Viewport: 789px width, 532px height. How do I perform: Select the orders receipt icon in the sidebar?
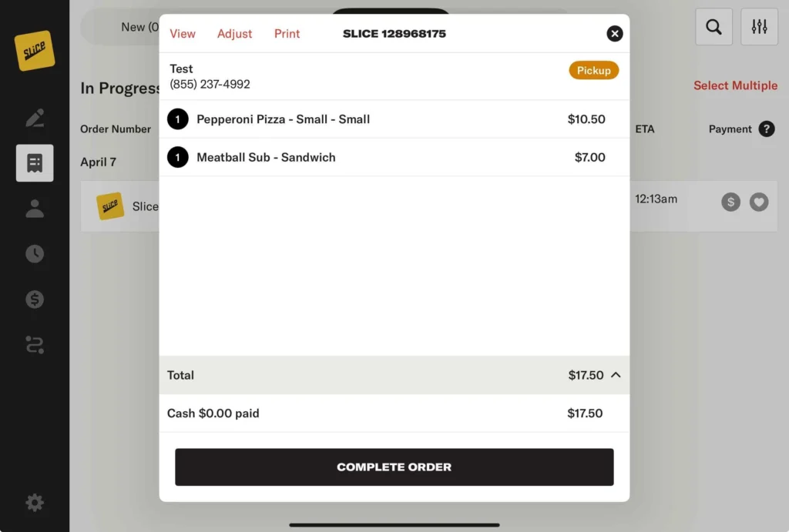click(35, 163)
